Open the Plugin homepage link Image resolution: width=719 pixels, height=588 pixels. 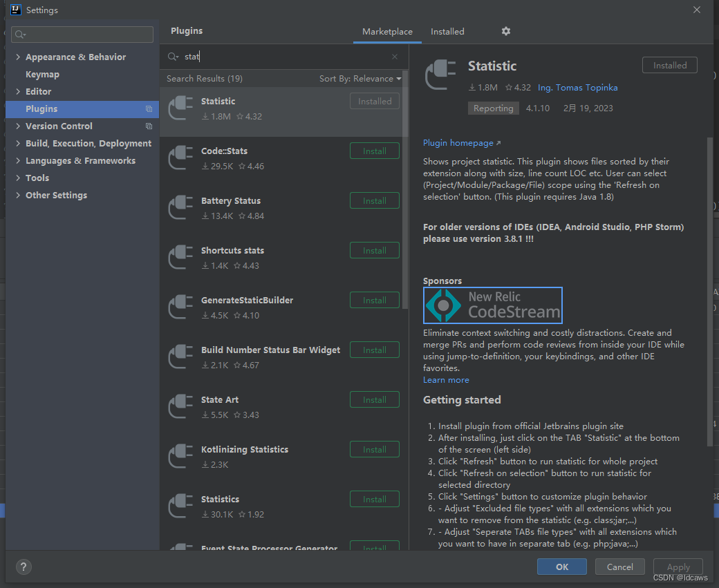(x=462, y=142)
